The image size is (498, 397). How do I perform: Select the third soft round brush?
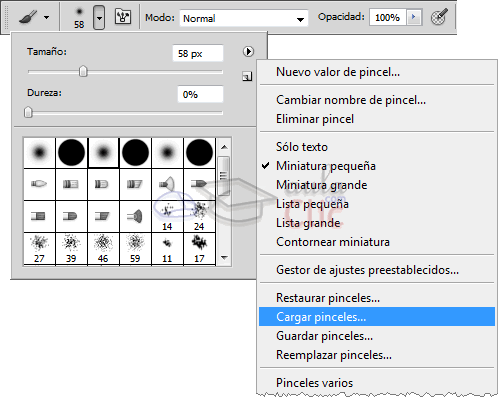pos(167,153)
